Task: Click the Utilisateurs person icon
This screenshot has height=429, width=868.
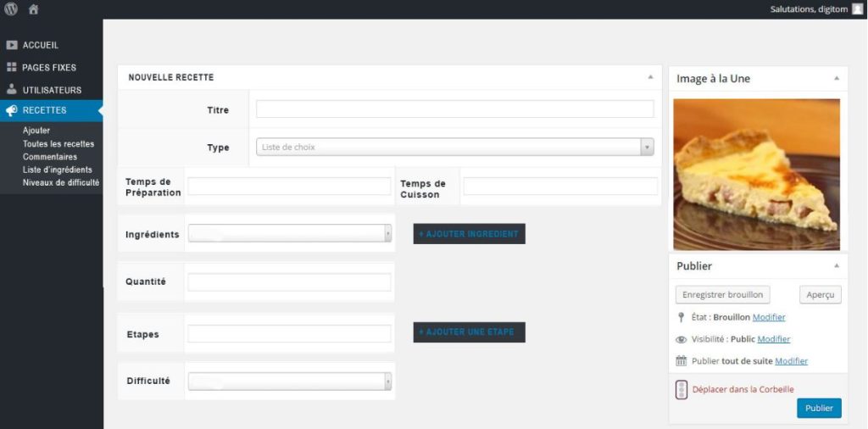Action: click(x=12, y=89)
